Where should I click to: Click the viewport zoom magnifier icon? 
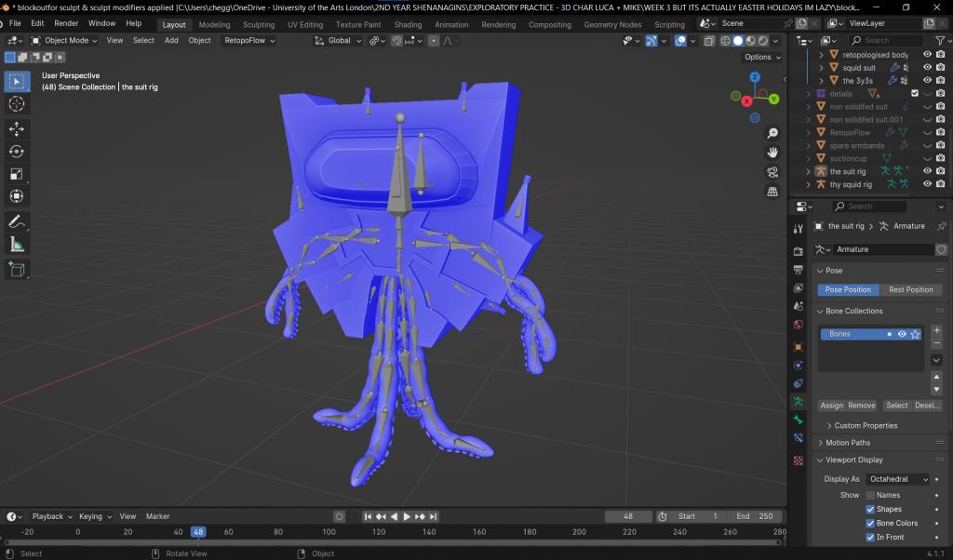[x=772, y=134]
